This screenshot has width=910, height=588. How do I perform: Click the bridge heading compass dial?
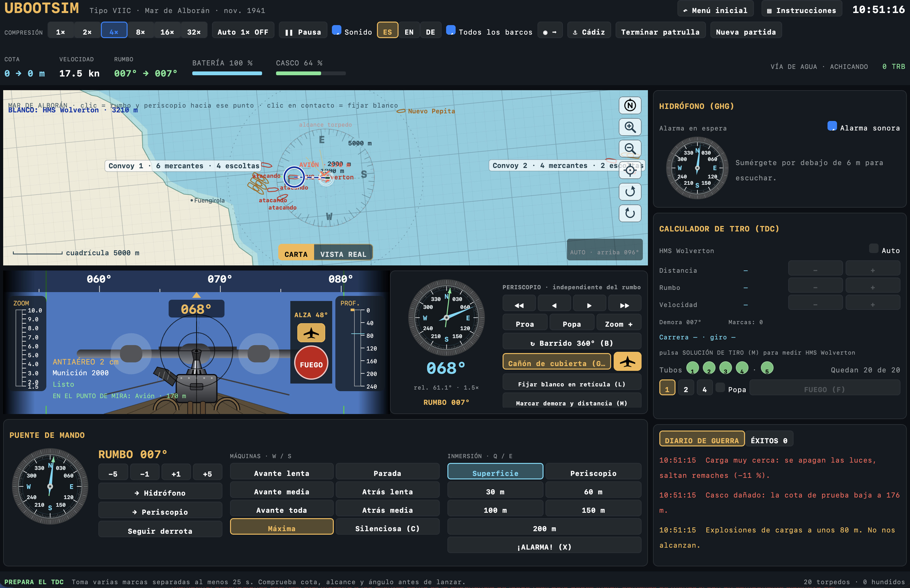[50, 486]
